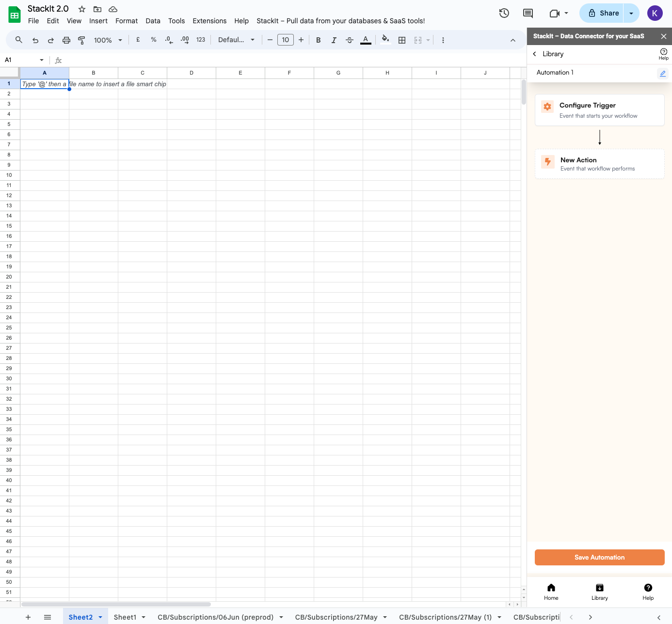Start a meeting via camera icon
The width and height of the screenshot is (672, 624).
(555, 13)
